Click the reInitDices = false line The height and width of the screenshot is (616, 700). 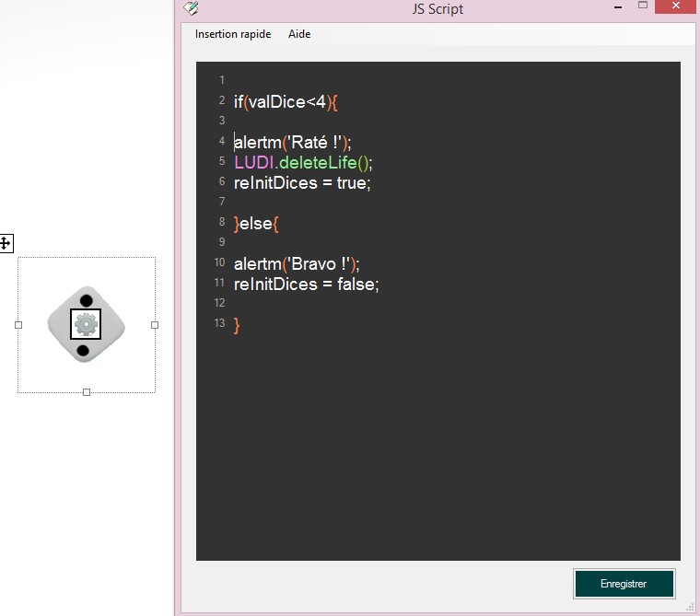[x=306, y=285]
